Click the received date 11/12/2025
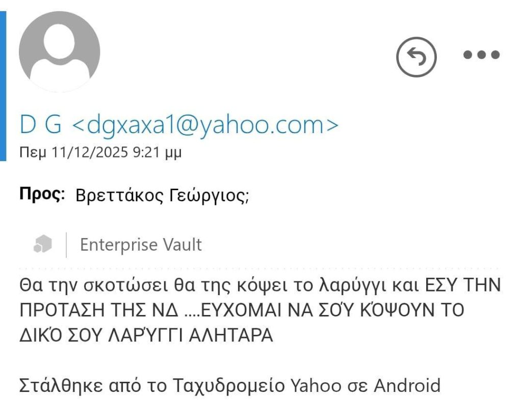522x420 pixels. [x=90, y=152]
